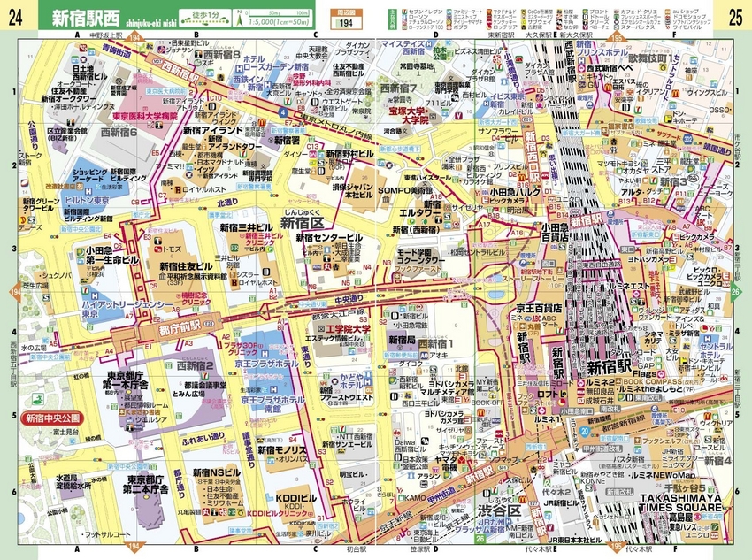Viewport: 752px width, 560px height.
Task: Click the フットサルコート label
Action: (106, 533)
